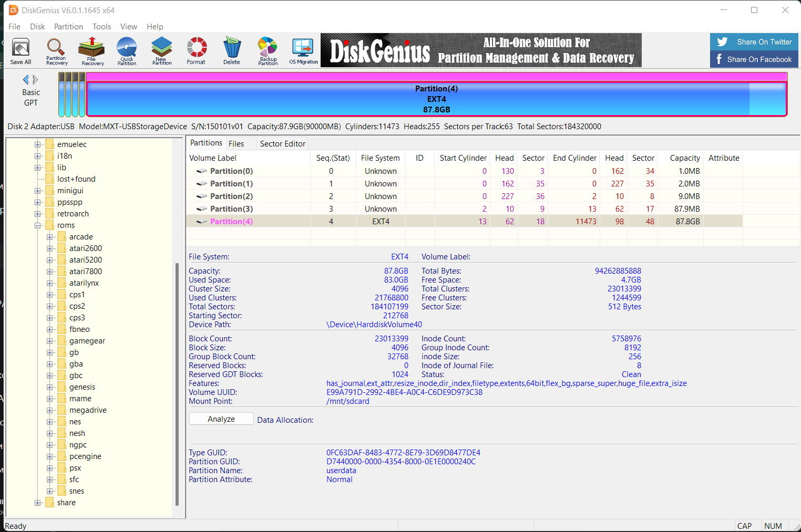Screen dimensions: 801x532
Task: Launch OS Migration tool
Action: click(x=303, y=51)
